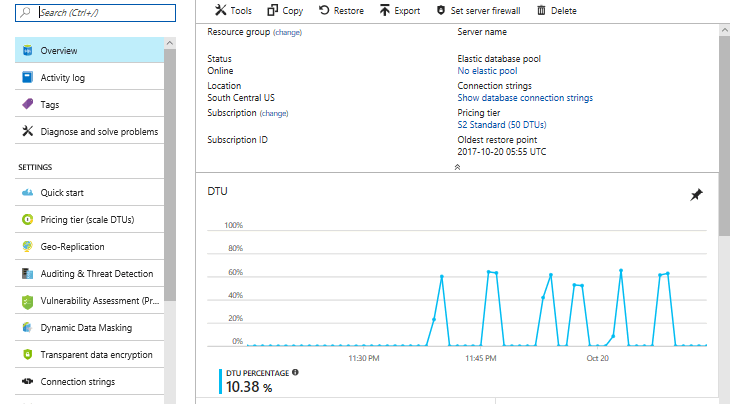This screenshot has height=404, width=730.
Task: Click the Delete toolbar label
Action: pyautogui.click(x=563, y=11)
